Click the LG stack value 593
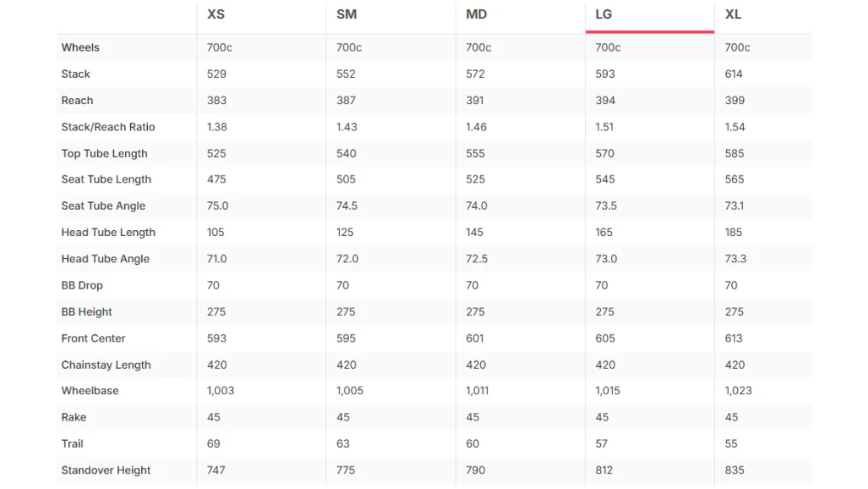Image resolution: width=868 pixels, height=489 pixels. point(604,74)
